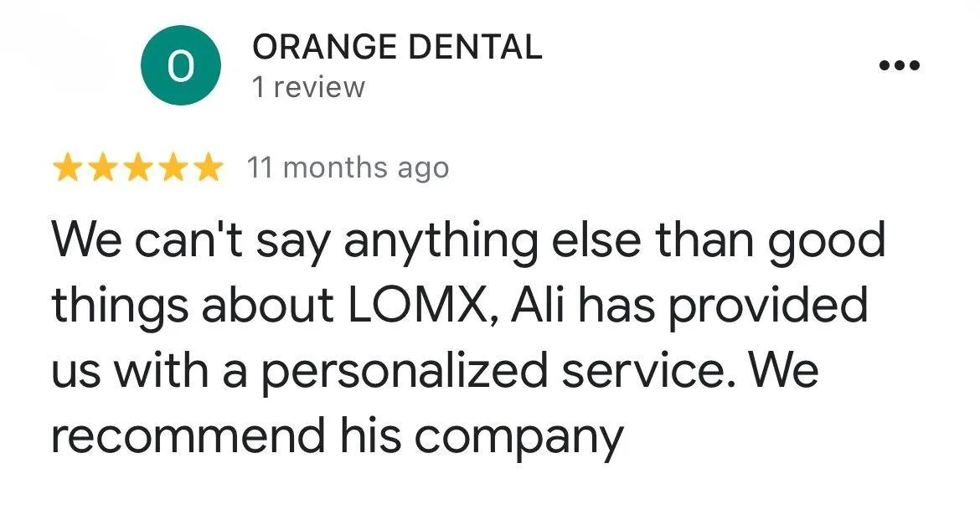The height and width of the screenshot is (520, 980).
Task: Click the green 'O' profile avatar
Action: [x=181, y=65]
